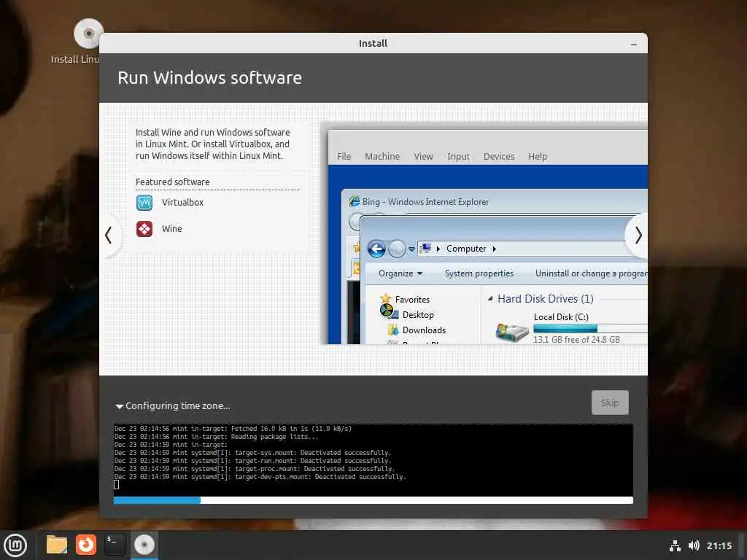Screen dimensions: 747x560
Task: Click the Local Disk (C:) drive icon
Action: [x=511, y=332]
